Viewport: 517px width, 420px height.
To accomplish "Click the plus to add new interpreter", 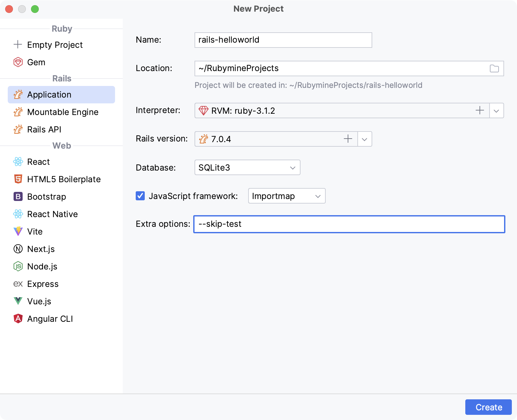I will [x=480, y=110].
